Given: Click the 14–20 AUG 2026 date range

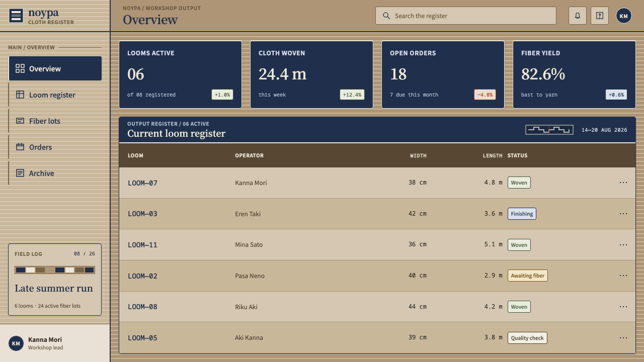Looking at the screenshot, I should [x=604, y=130].
